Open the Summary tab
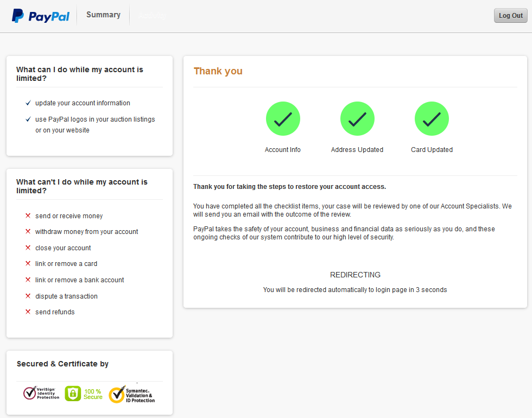Screen dimensions: 532x418 (x=103, y=15)
